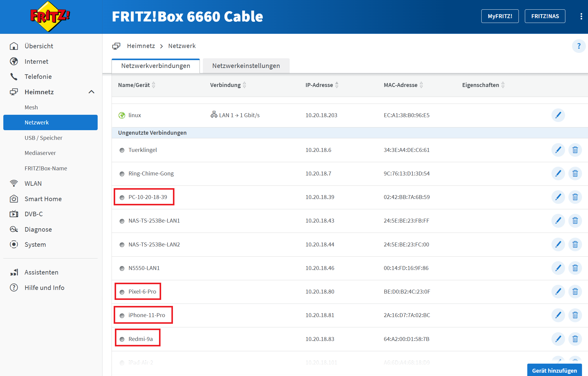Viewport: 588px width, 376px height.
Task: Click the FRITZ!NAS button
Action: click(545, 16)
